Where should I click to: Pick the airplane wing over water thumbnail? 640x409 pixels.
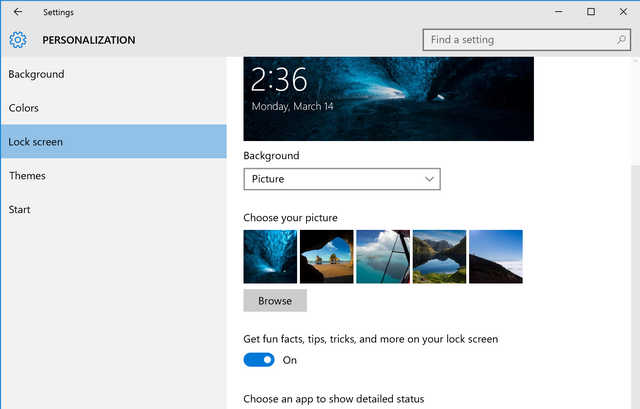click(x=383, y=256)
